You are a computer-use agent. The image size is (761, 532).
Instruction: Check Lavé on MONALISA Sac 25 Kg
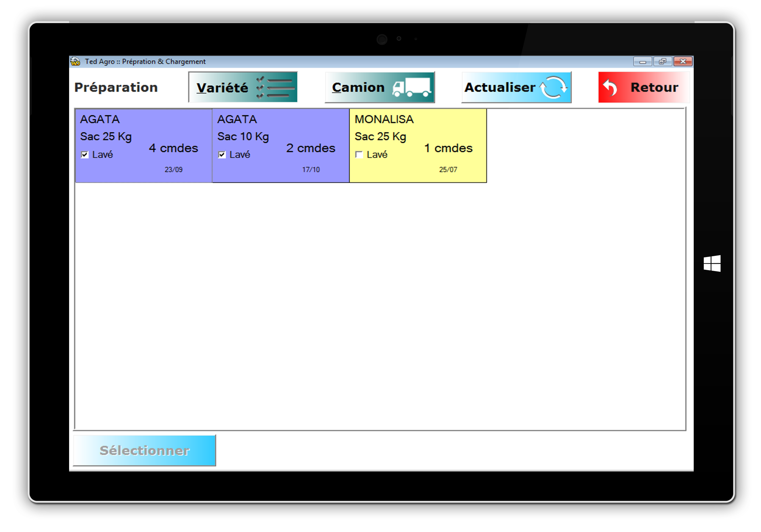click(x=359, y=155)
